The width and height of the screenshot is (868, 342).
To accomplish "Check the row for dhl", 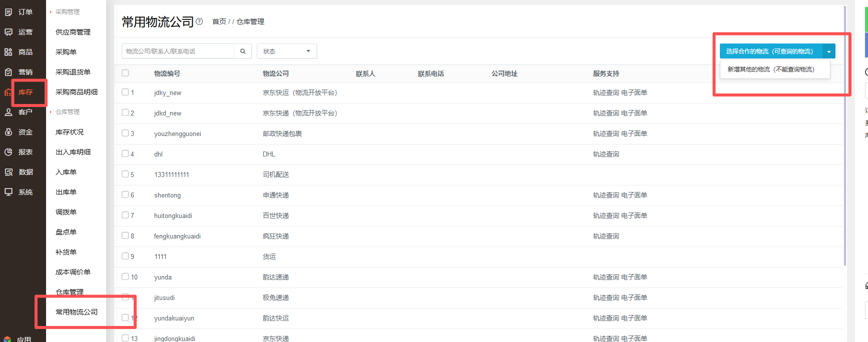I will [125, 153].
